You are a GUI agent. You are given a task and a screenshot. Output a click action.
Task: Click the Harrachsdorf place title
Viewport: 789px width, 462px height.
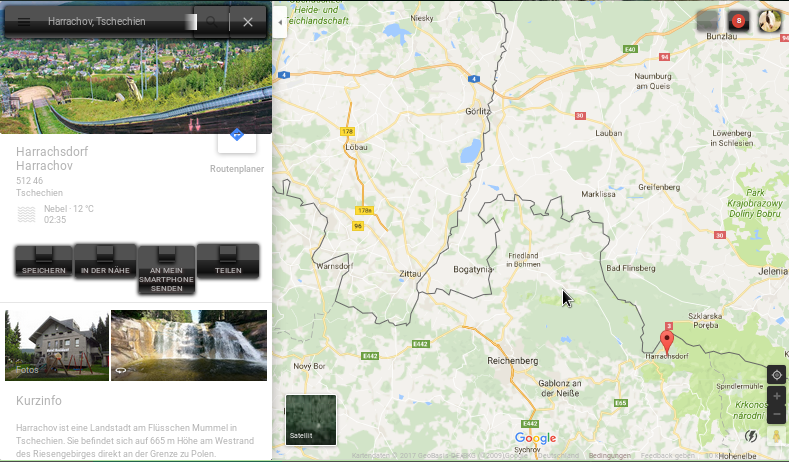tap(52, 151)
